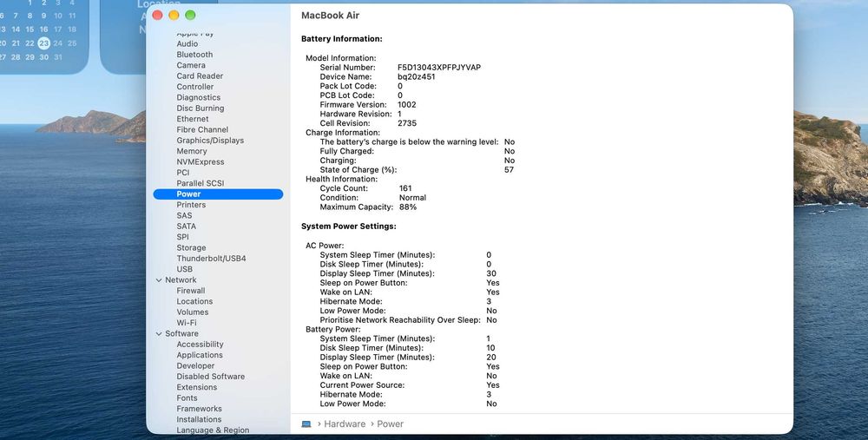The height and width of the screenshot is (440, 868).
Task: Open the SAS sidebar entry
Action: [x=184, y=215]
